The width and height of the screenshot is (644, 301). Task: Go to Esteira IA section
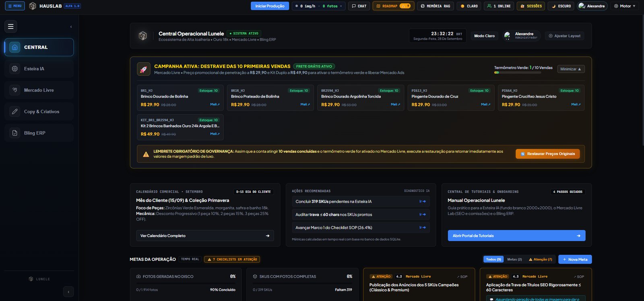point(39,69)
